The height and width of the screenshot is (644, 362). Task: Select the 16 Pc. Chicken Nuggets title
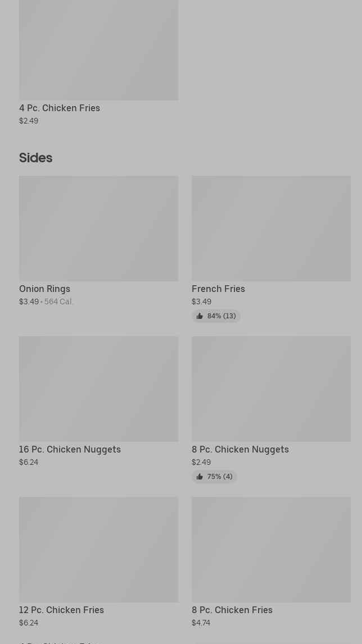tap(70, 449)
